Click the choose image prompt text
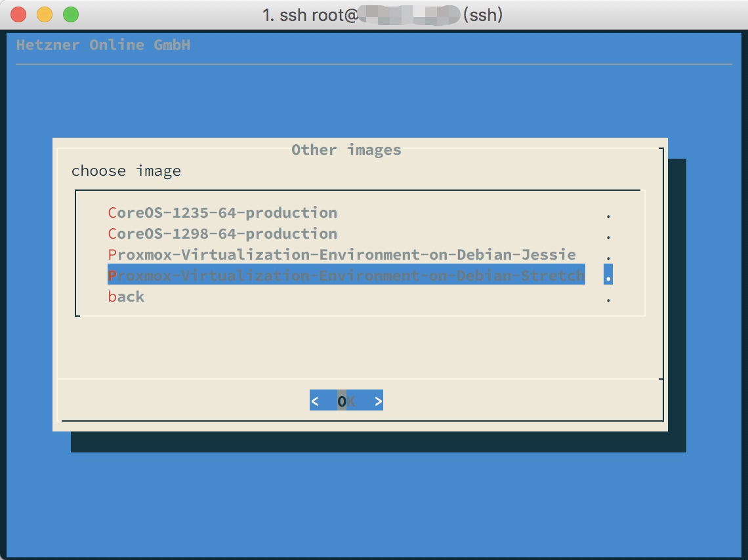This screenshot has height=560, width=748. [x=126, y=170]
